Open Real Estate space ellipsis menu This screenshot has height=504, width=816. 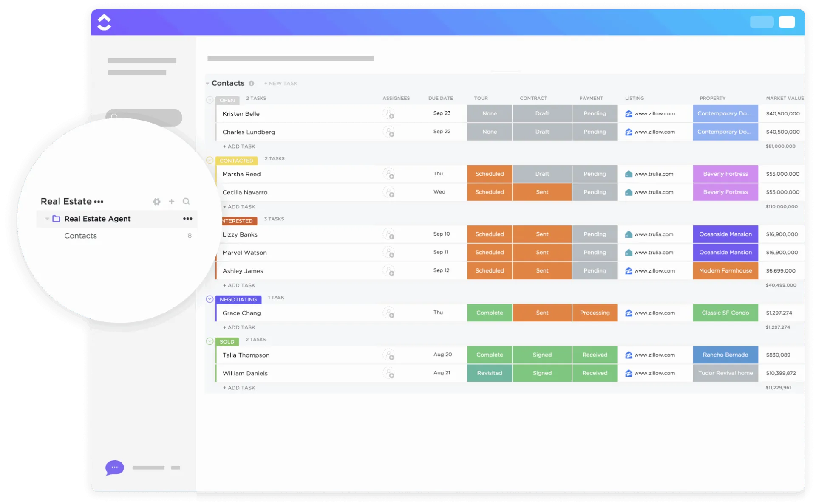click(99, 202)
